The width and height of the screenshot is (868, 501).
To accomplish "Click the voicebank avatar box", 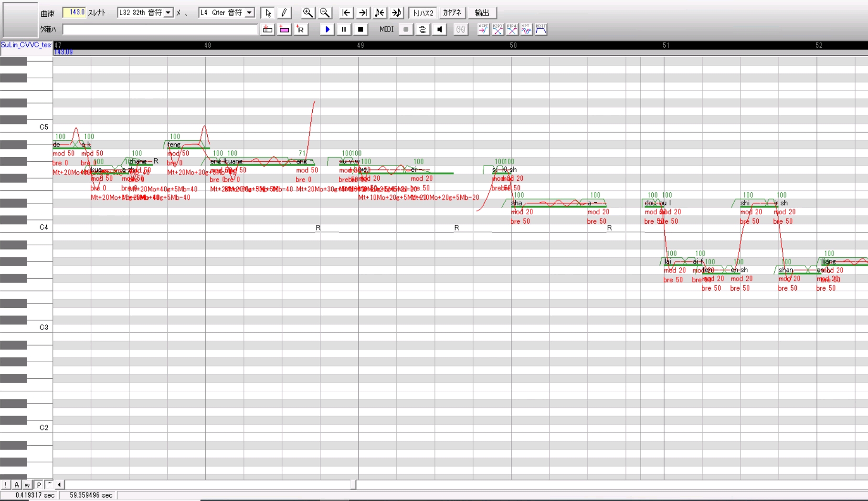I will 20,20.
